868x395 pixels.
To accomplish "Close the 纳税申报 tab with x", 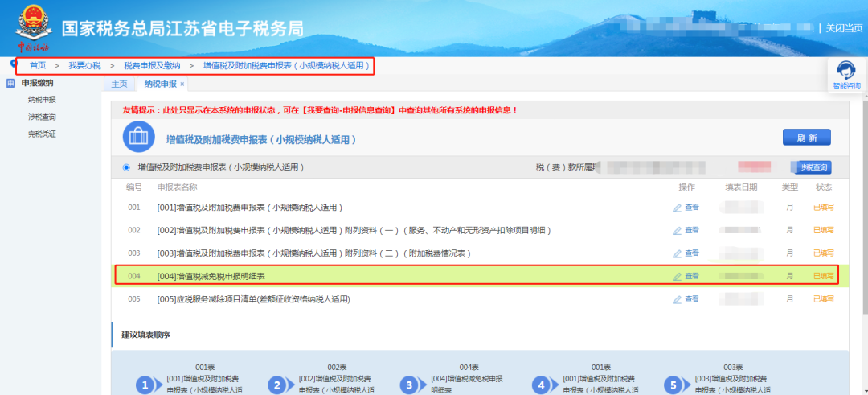I will click(182, 84).
